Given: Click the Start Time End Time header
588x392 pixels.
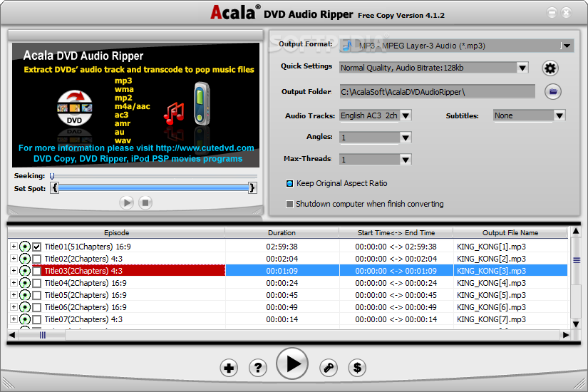Looking at the screenshot, I should [x=396, y=232].
